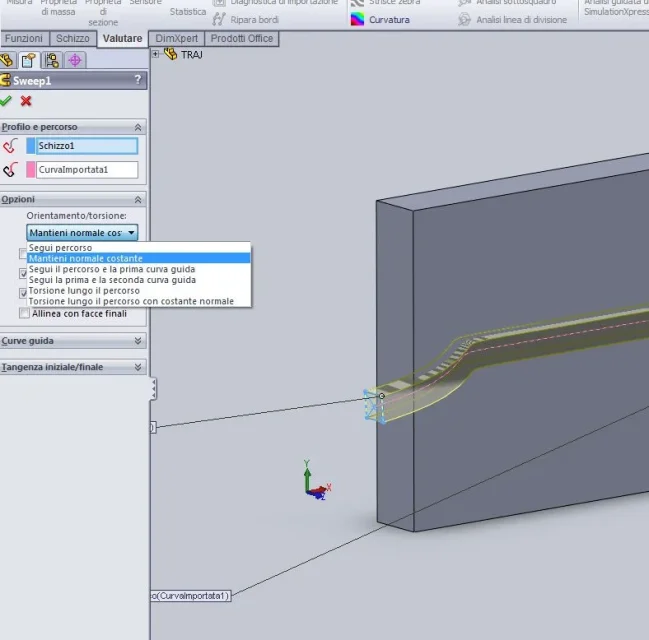Open help for Sweep1 with question mark
The height and width of the screenshot is (640, 649).
(138, 79)
